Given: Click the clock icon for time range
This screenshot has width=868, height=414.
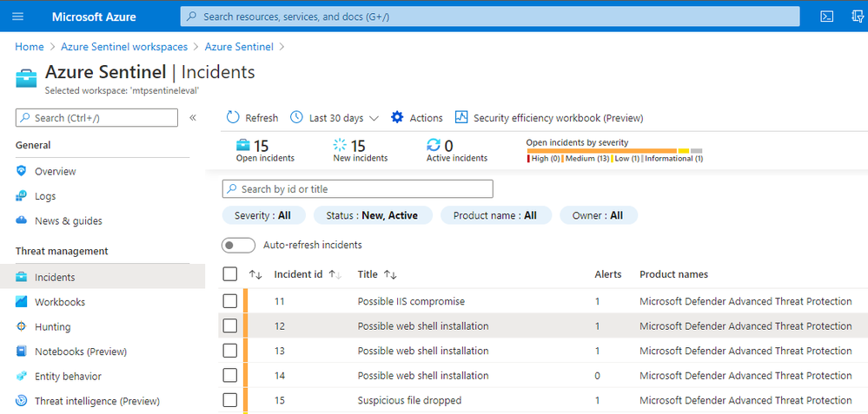Looking at the screenshot, I should coord(296,117).
